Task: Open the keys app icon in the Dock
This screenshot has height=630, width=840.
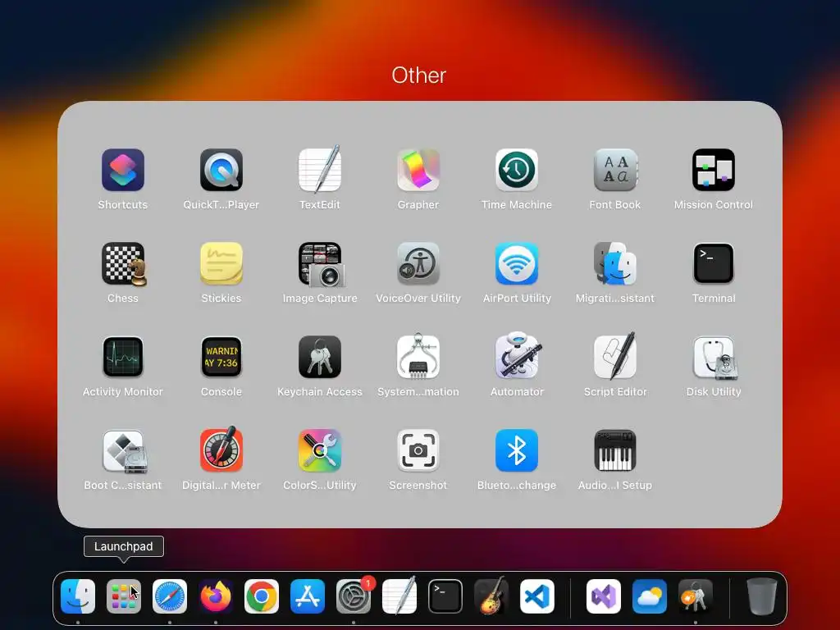Action: [696, 596]
